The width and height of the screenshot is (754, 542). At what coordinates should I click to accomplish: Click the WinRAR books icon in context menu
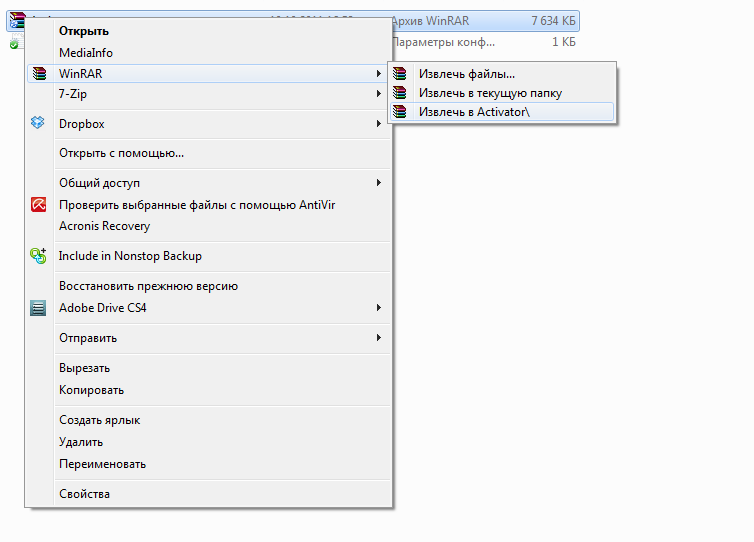pyautogui.click(x=39, y=74)
